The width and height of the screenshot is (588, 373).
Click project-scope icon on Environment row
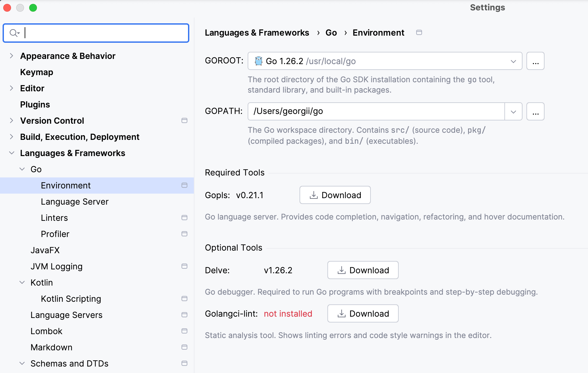click(x=184, y=185)
